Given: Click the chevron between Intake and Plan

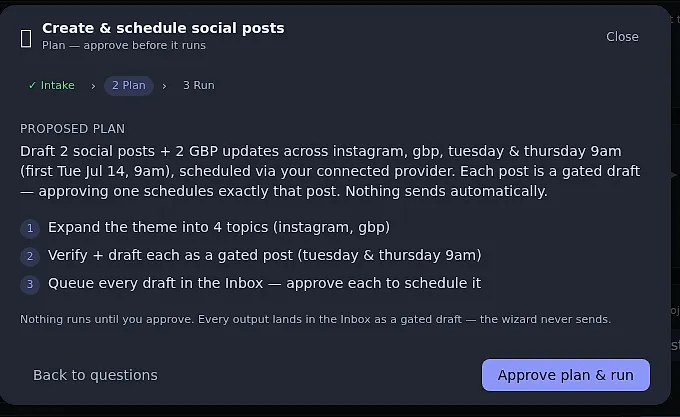Looking at the screenshot, I should pos(93,86).
